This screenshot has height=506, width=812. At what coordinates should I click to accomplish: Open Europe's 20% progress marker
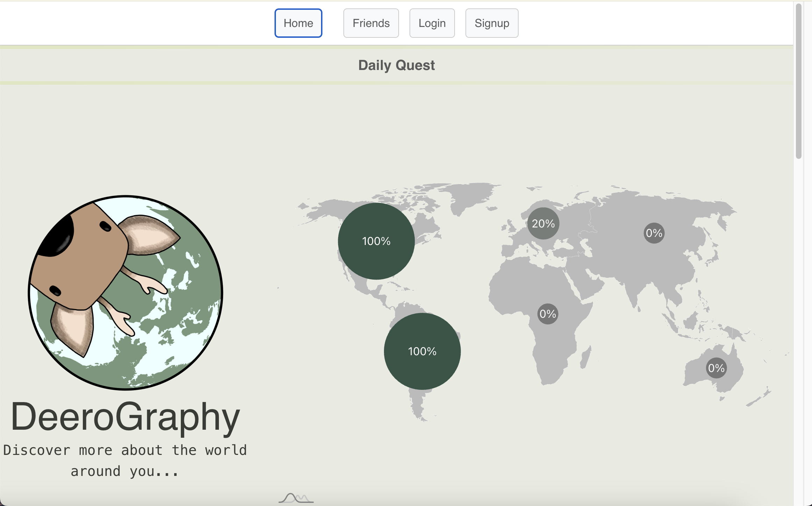click(x=543, y=223)
